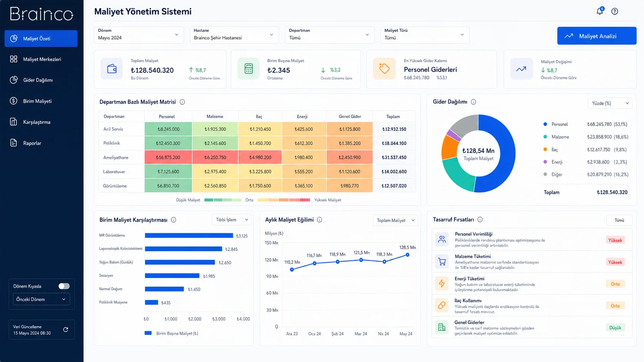Open the Maliyet Türü dropdown

pos(425,35)
